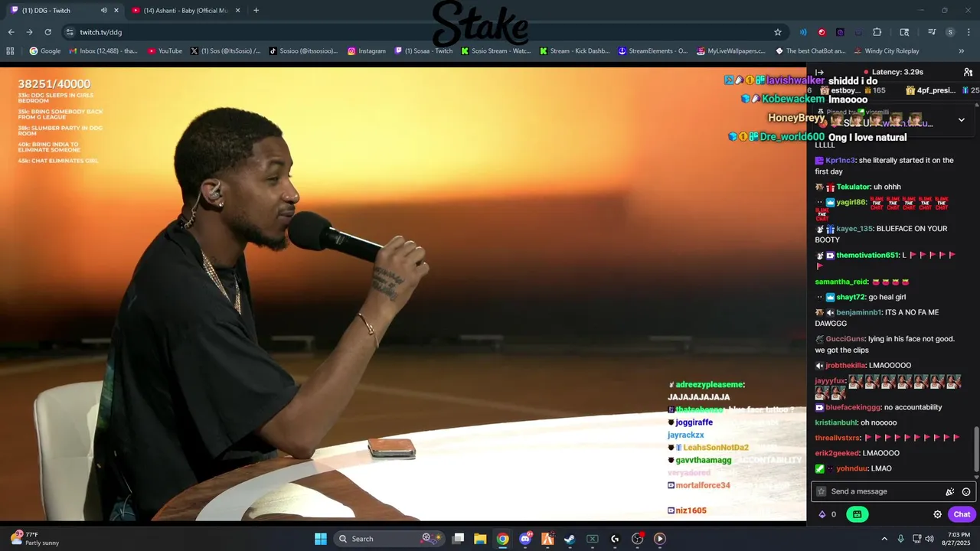Open the Extensions puzzle icon

click(877, 32)
